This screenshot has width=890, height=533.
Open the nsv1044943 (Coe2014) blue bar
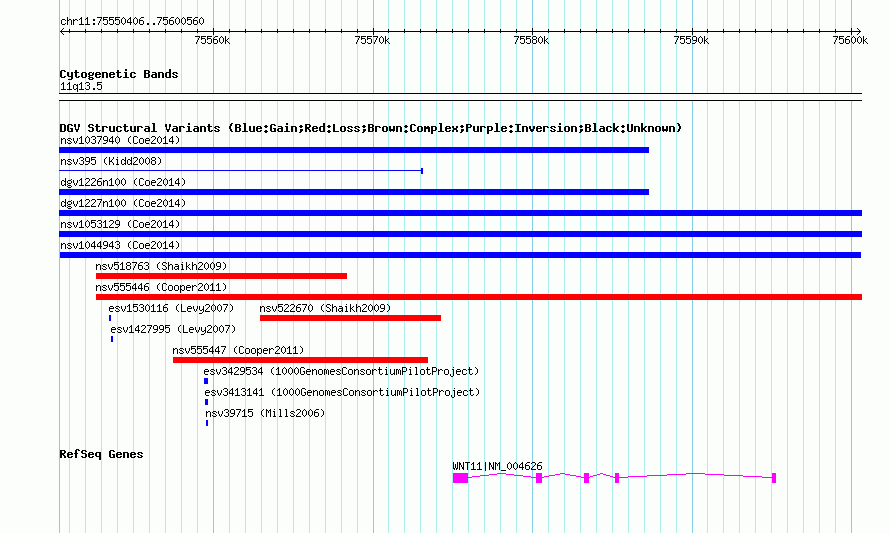[460, 255]
